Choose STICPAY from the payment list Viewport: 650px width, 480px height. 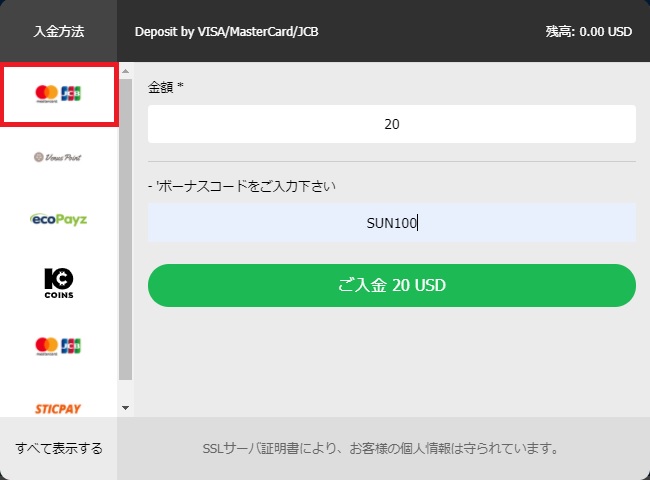point(58,408)
